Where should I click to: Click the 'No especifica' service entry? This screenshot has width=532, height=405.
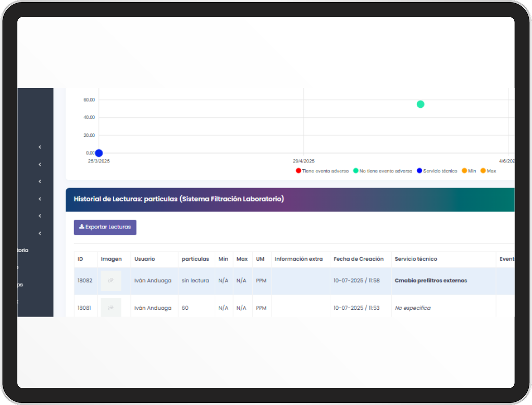(x=412, y=308)
